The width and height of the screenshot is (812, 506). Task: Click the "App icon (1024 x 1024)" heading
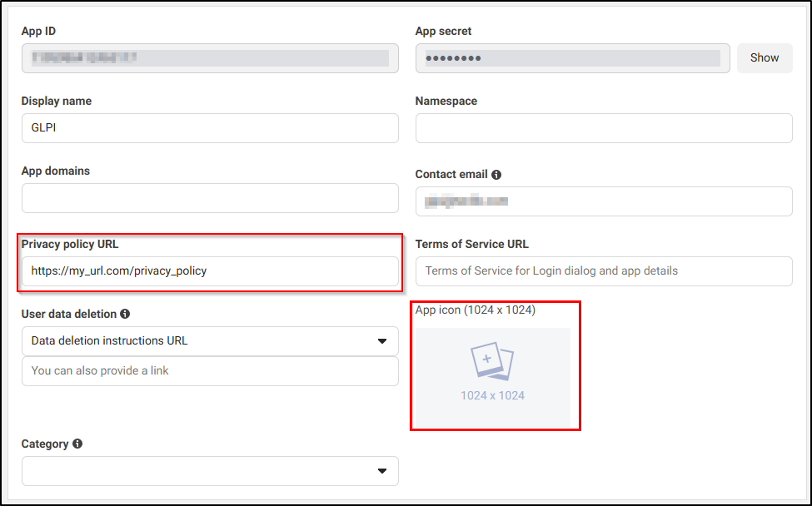475,310
